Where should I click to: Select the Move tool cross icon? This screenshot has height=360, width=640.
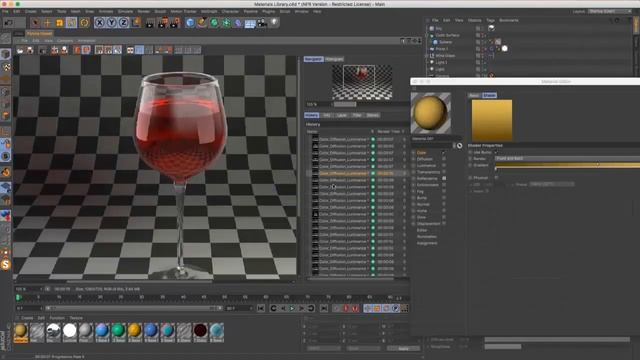[x=47, y=22]
